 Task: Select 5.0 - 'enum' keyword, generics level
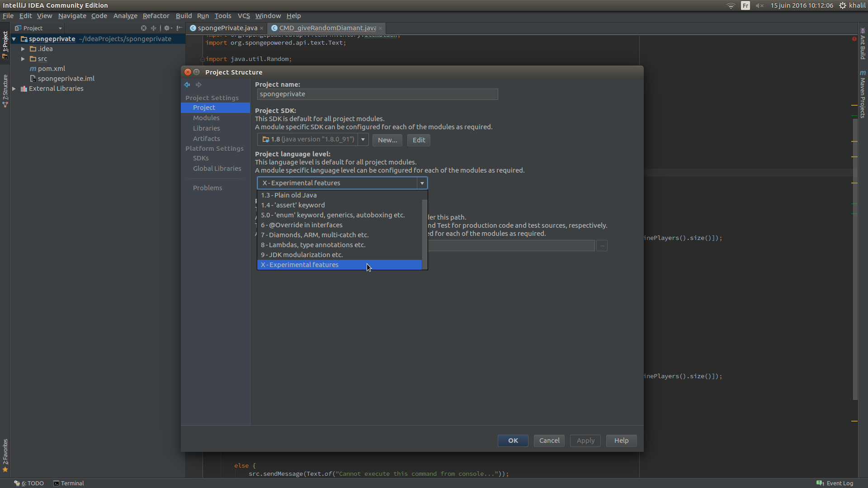[340, 215]
